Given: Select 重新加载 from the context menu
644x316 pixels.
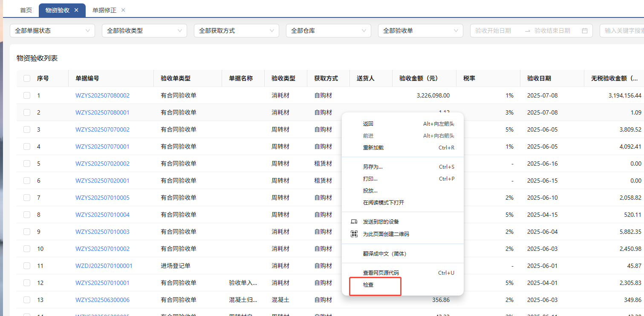Looking at the screenshot, I should pos(373,148).
